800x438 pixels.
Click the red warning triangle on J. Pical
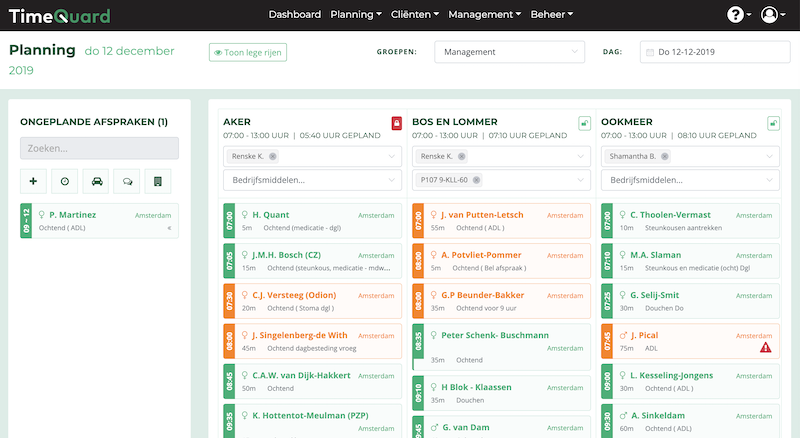[x=766, y=348]
